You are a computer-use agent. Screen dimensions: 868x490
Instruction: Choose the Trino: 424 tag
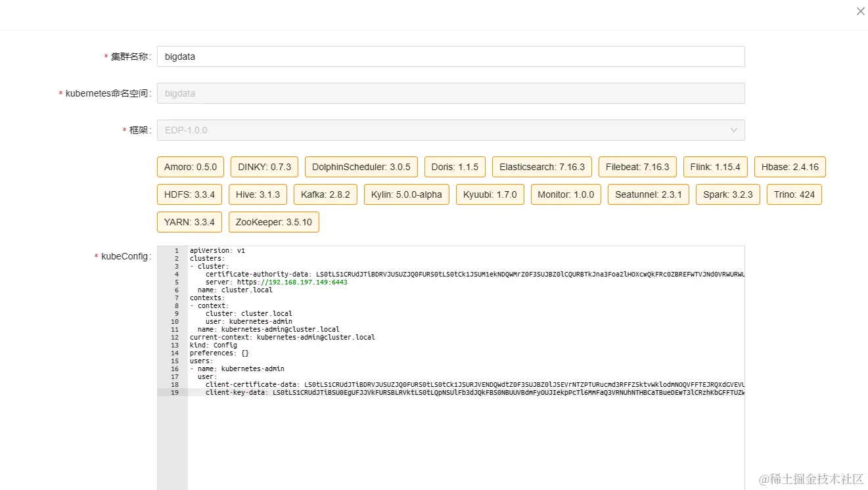pos(794,194)
